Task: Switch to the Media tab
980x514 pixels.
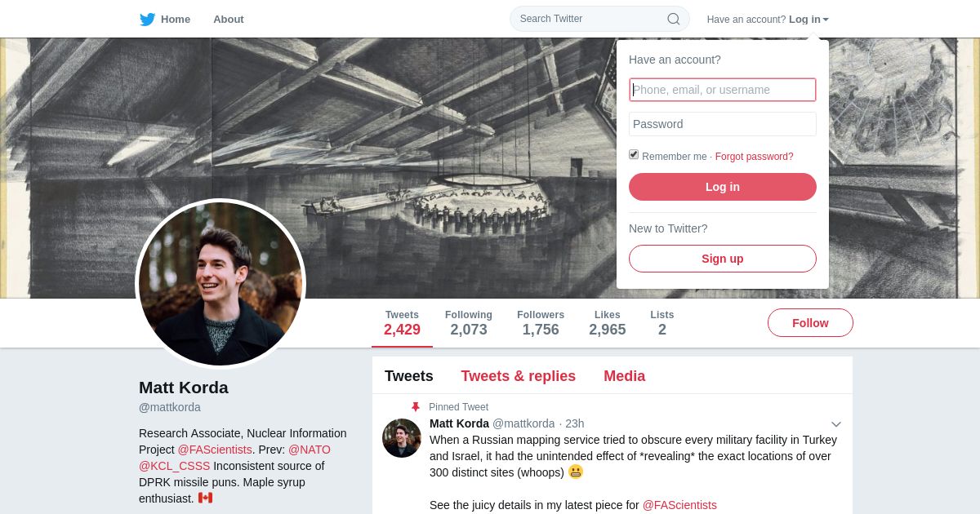Action: 625,376
